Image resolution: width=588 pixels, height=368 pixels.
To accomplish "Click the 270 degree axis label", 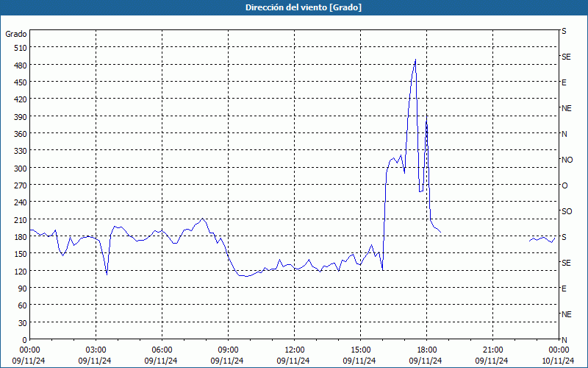I will click(21, 185).
